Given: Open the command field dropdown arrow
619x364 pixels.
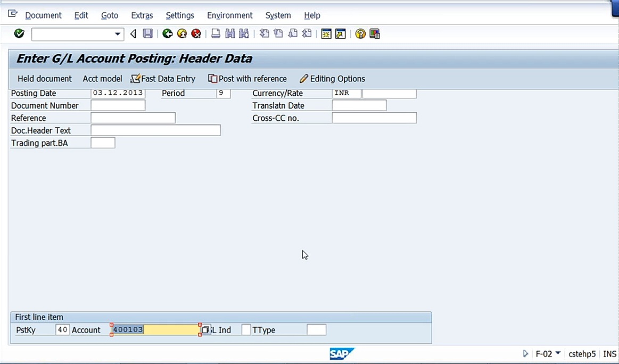Looking at the screenshot, I should 117,34.
